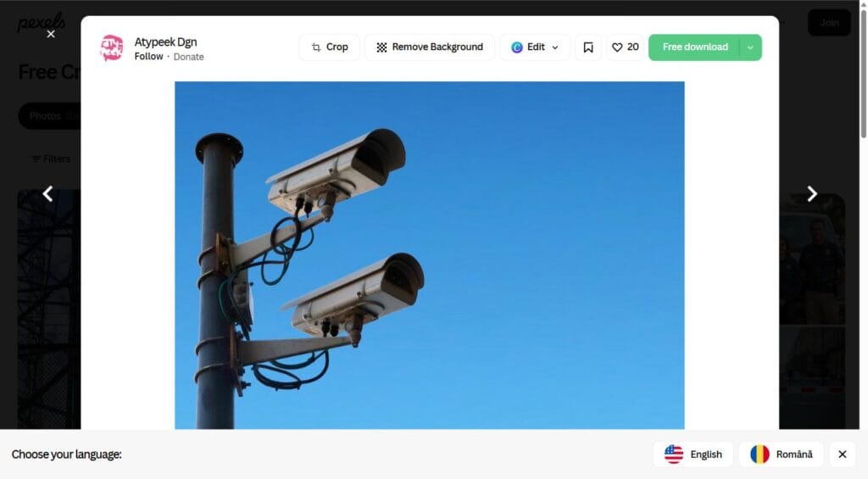Follow the photographer Atypeek Dgn
868x479 pixels.
(x=149, y=57)
